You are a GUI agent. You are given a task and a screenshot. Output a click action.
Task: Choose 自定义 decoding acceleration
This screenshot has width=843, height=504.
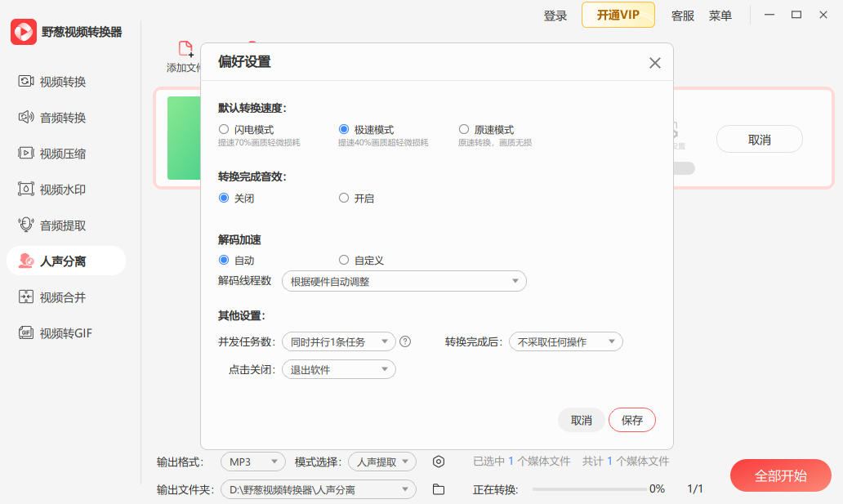pos(343,260)
